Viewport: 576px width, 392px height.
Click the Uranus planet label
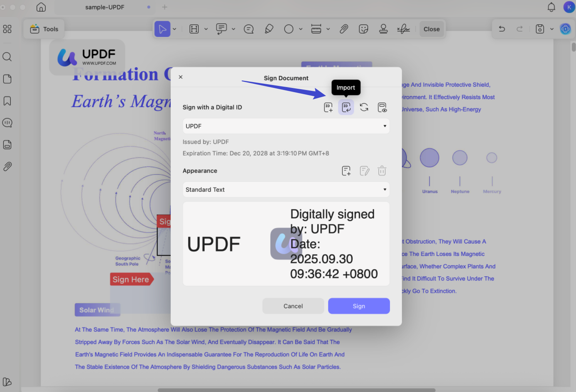(x=430, y=192)
